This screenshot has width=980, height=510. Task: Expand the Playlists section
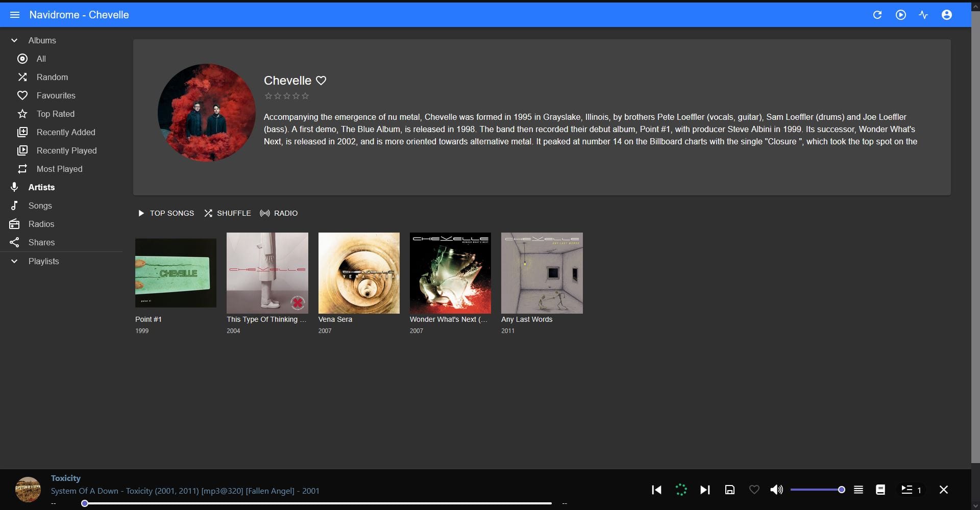tap(61, 261)
